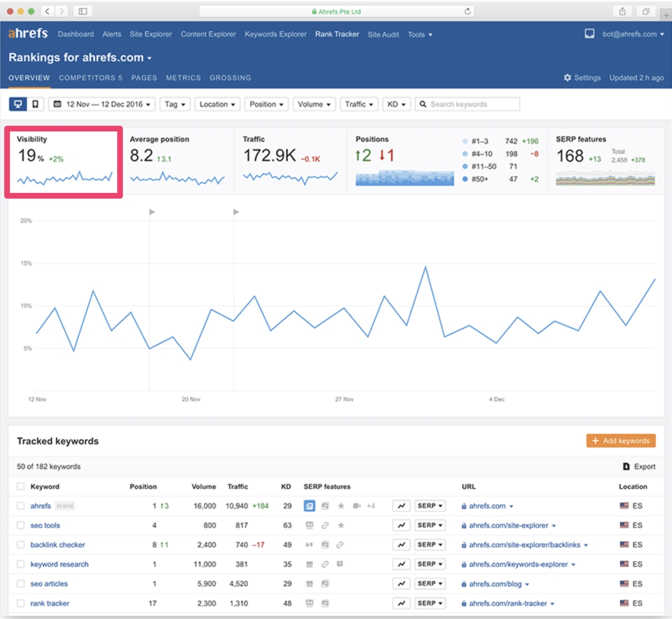The image size is (672, 619).
Task: Select the mobile device filter icon
Action: pyautogui.click(x=34, y=104)
